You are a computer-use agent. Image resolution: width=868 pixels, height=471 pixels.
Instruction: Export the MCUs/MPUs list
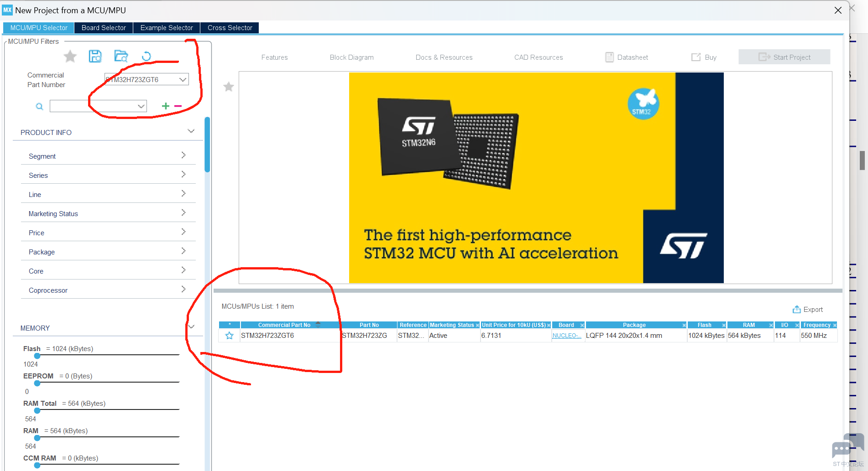click(808, 310)
